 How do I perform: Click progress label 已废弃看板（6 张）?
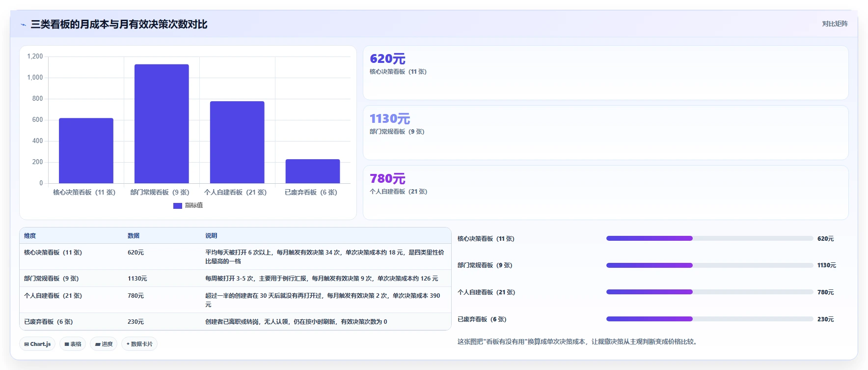point(482,319)
